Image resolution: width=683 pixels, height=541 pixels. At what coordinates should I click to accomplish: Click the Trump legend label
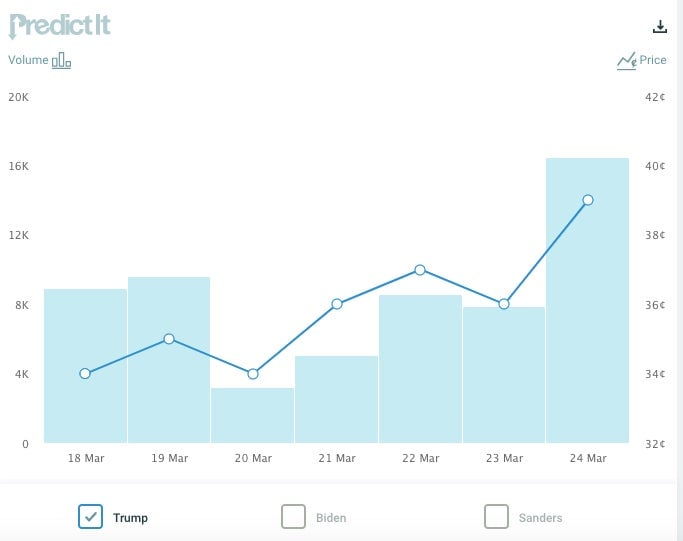[x=130, y=517]
